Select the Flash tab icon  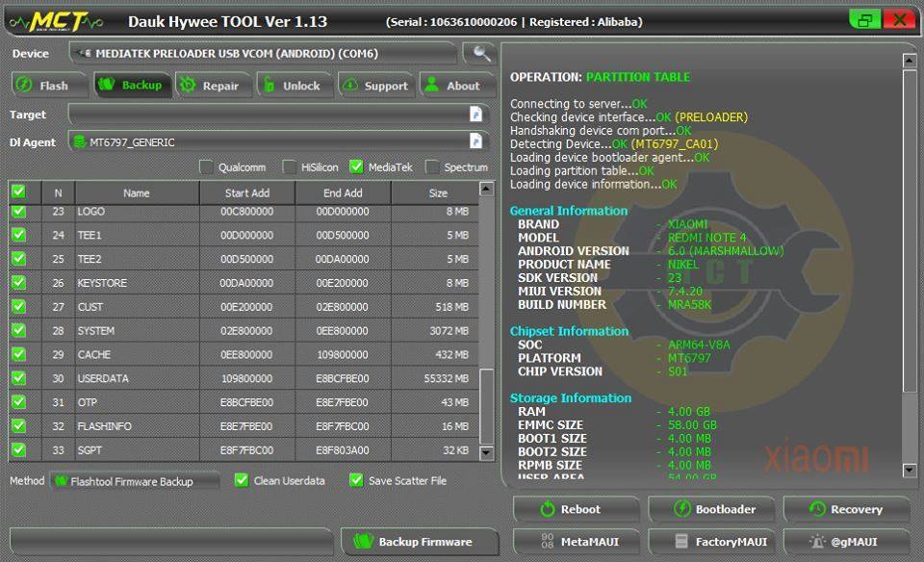tap(21, 85)
